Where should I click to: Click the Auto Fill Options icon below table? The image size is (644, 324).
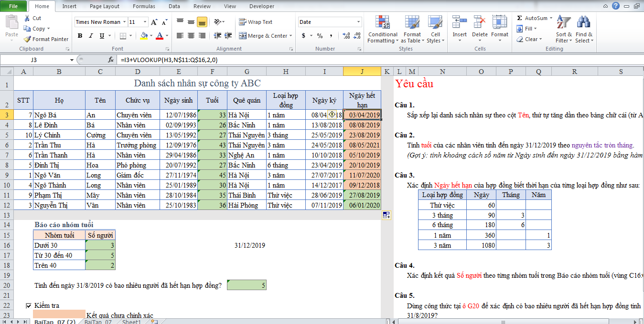[x=386, y=215]
